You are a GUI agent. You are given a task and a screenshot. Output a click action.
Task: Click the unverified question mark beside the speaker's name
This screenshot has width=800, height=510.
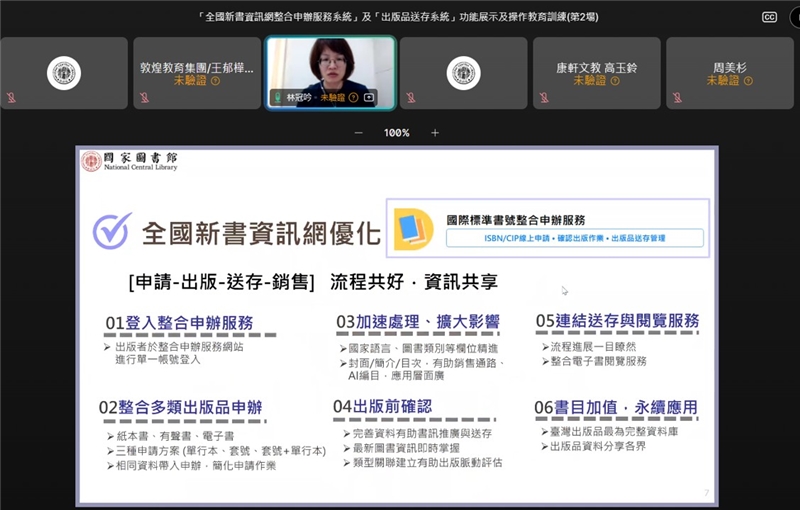[x=352, y=98]
